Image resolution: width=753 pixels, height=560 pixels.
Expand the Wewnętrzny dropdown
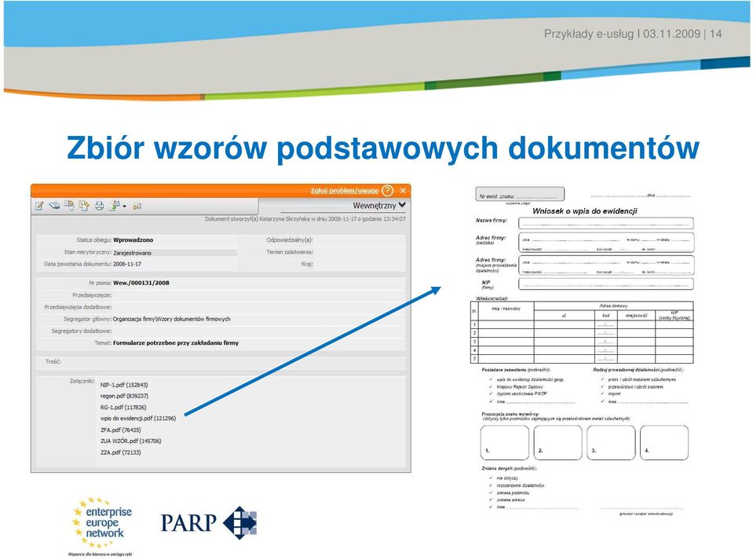click(379, 205)
